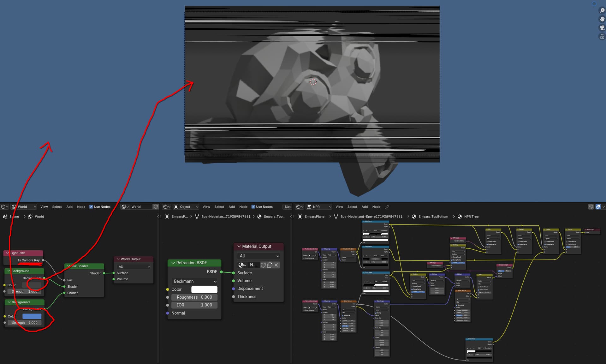Toggle the camera view icon

(602, 28)
